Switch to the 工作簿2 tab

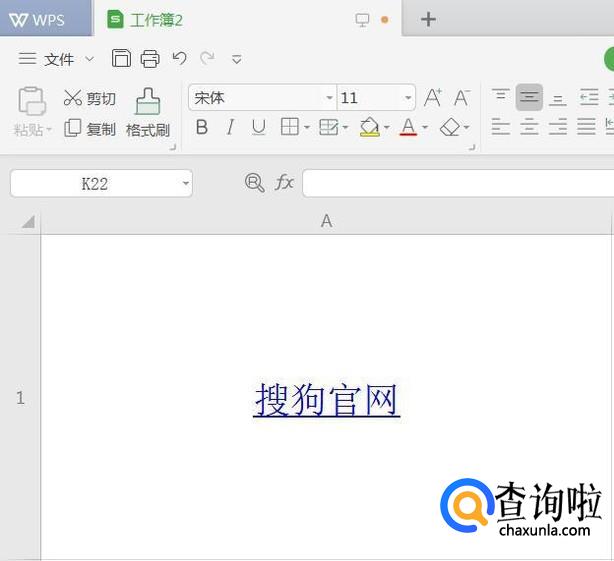click(146, 20)
